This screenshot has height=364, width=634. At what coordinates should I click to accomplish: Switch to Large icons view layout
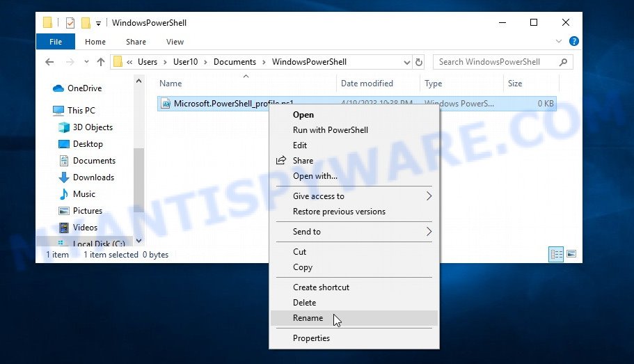point(571,255)
